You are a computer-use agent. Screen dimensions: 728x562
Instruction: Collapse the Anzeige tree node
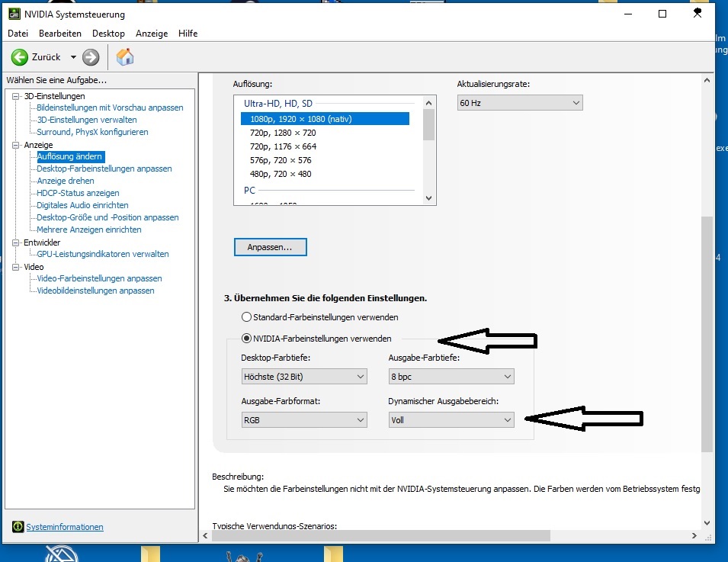pos(17,145)
